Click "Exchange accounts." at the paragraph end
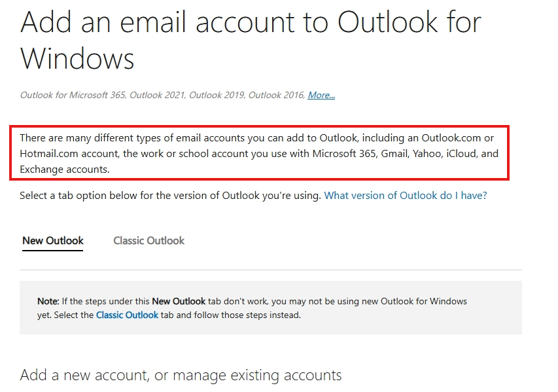 (64, 169)
